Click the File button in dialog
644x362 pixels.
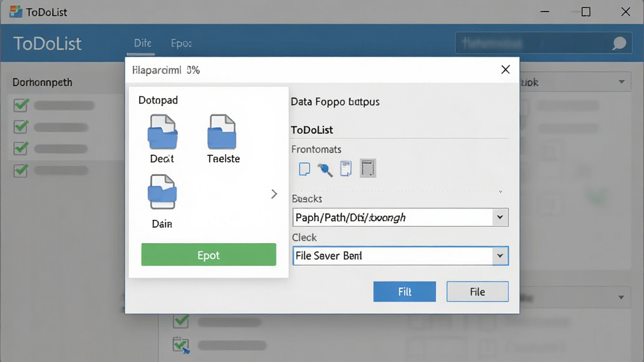pos(477,292)
